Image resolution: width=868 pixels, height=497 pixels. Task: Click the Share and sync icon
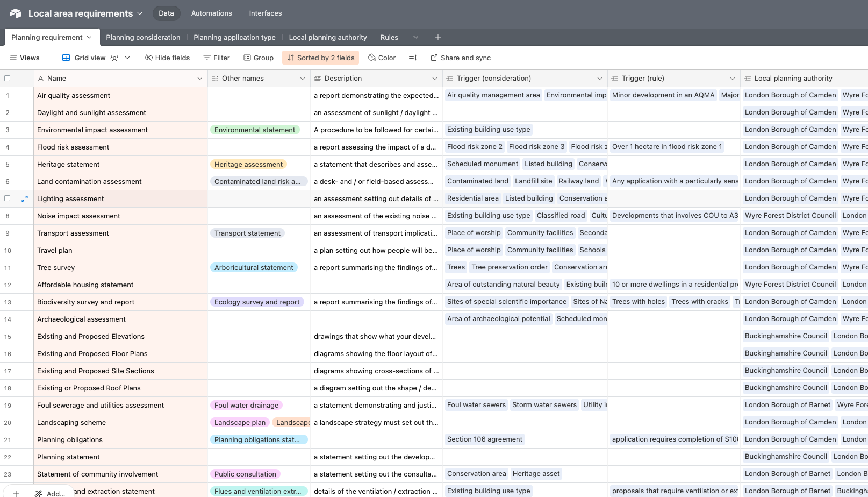pyautogui.click(x=434, y=58)
